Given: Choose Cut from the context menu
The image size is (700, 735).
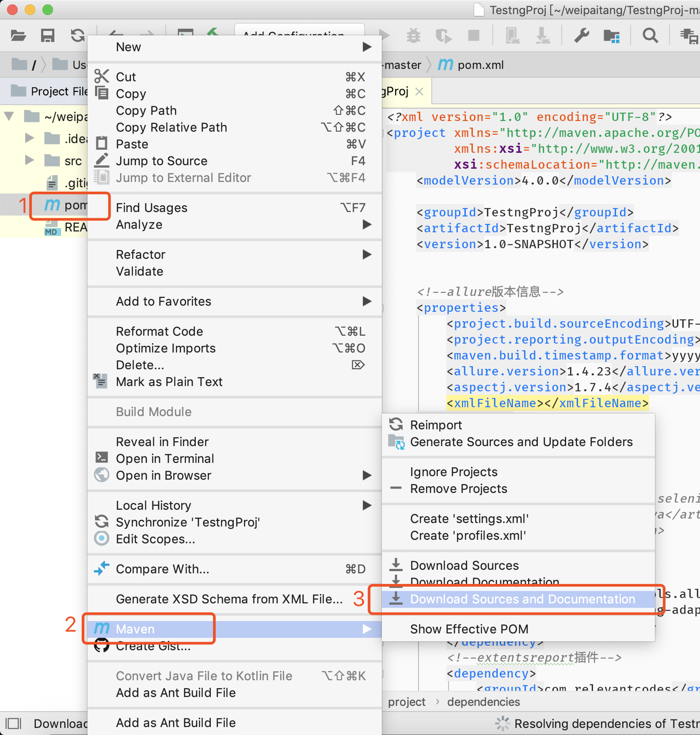Looking at the screenshot, I should point(235,77).
